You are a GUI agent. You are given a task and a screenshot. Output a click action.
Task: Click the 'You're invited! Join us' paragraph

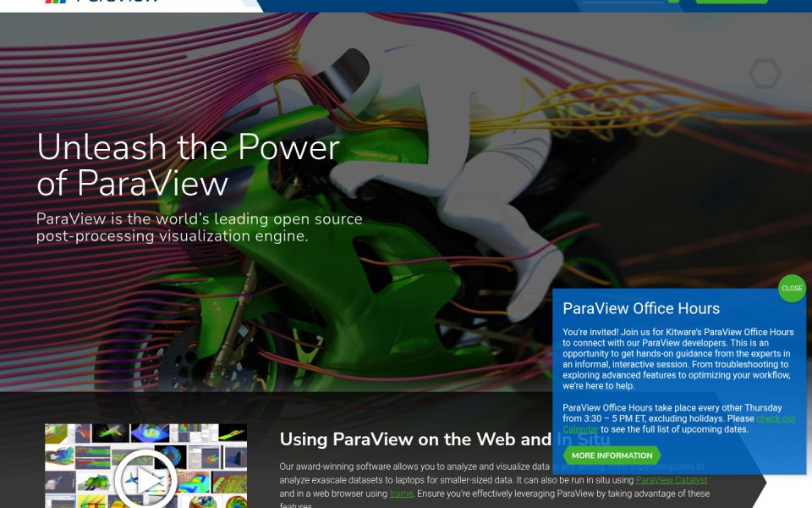[678, 359]
